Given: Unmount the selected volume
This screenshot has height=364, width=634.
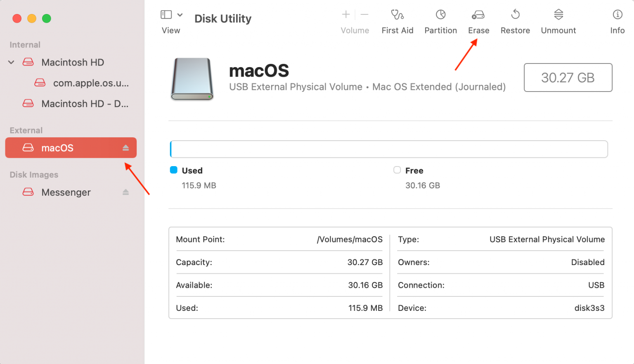Looking at the screenshot, I should 558,21.
